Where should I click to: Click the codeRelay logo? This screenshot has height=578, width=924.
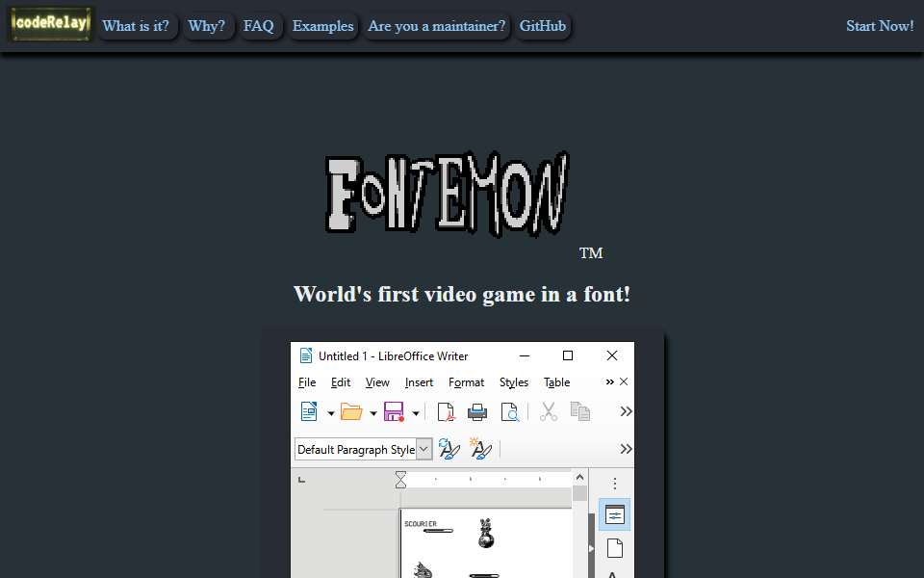pos(51,24)
